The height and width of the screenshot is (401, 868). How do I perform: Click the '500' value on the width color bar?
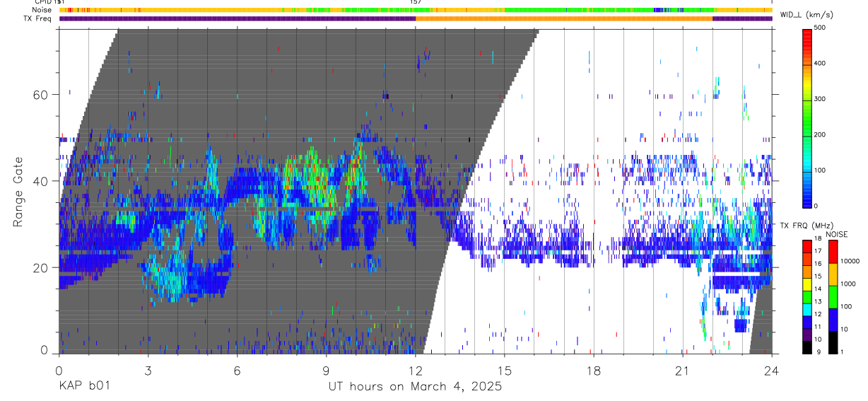pyautogui.click(x=821, y=28)
